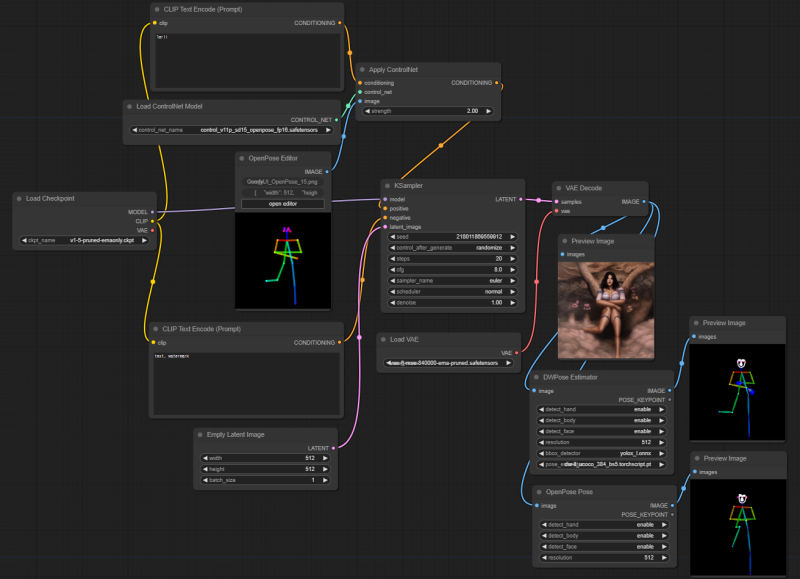Screen dimensions: 800x579
Task: Collapse the DWPose Estimator node title dot
Action: pos(536,377)
